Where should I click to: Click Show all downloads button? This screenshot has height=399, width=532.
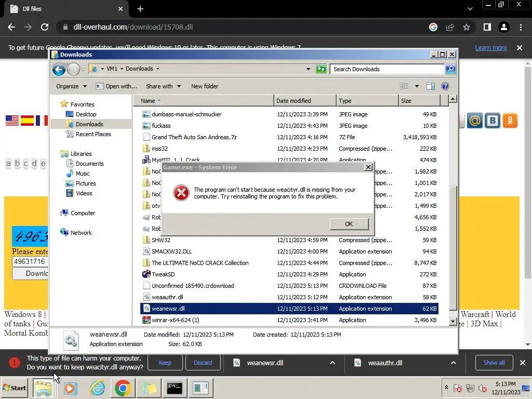point(494,363)
